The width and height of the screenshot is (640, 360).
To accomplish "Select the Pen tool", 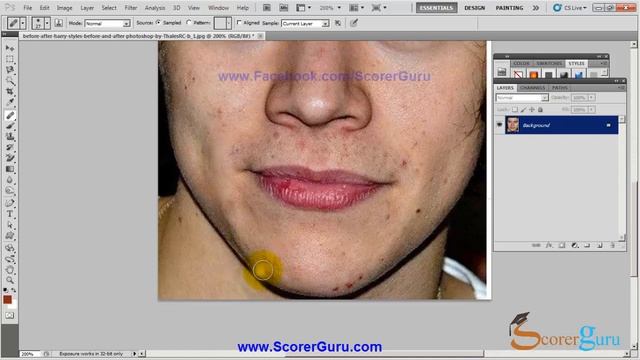I will [10, 203].
